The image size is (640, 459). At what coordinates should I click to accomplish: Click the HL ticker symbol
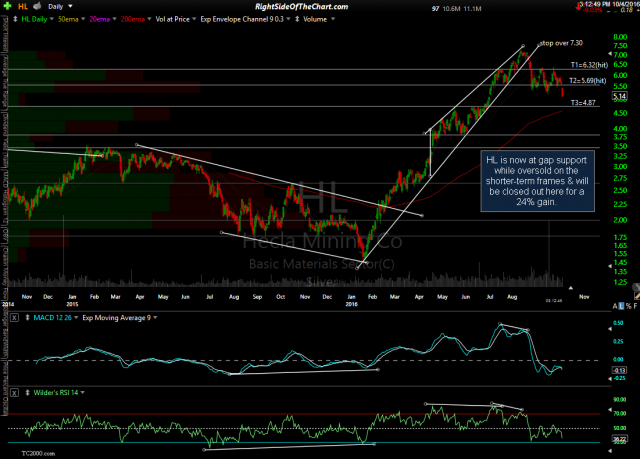(23, 7)
